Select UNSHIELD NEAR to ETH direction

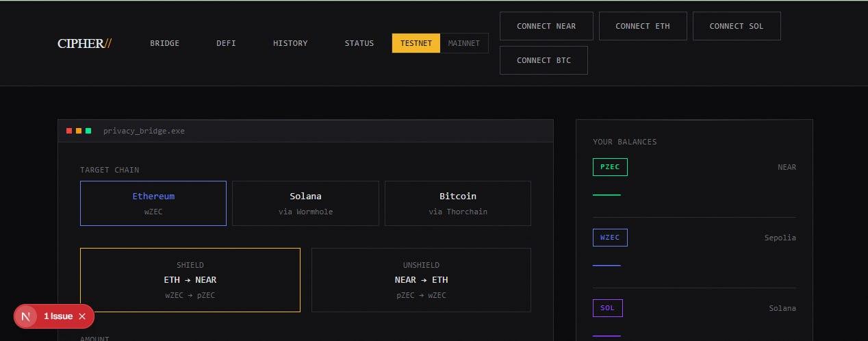click(421, 280)
